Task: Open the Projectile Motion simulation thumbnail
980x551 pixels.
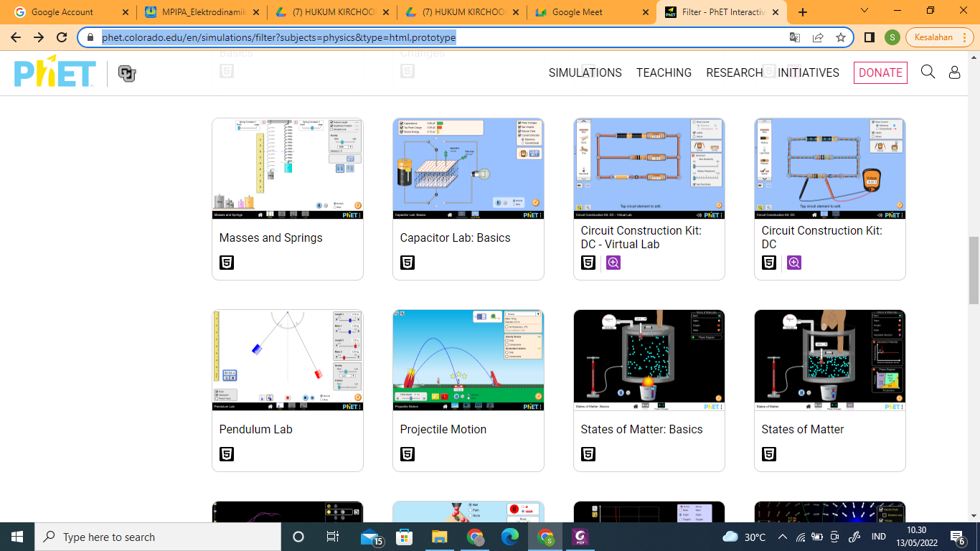Action: coord(468,360)
